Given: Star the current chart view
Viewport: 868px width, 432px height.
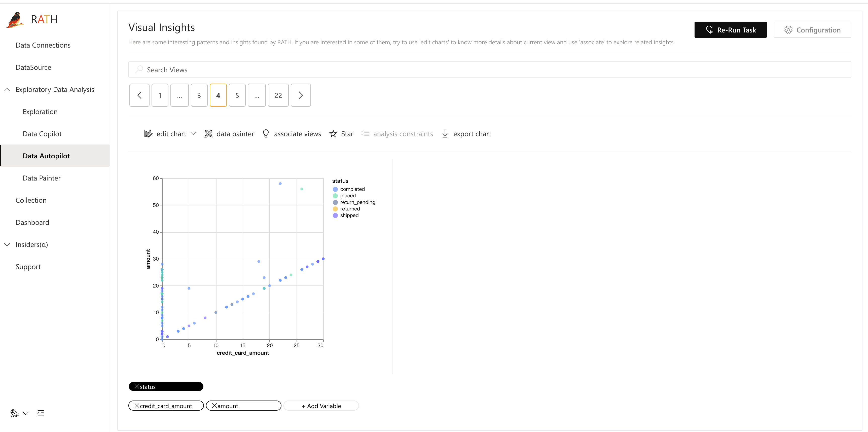Looking at the screenshot, I should [x=333, y=133].
